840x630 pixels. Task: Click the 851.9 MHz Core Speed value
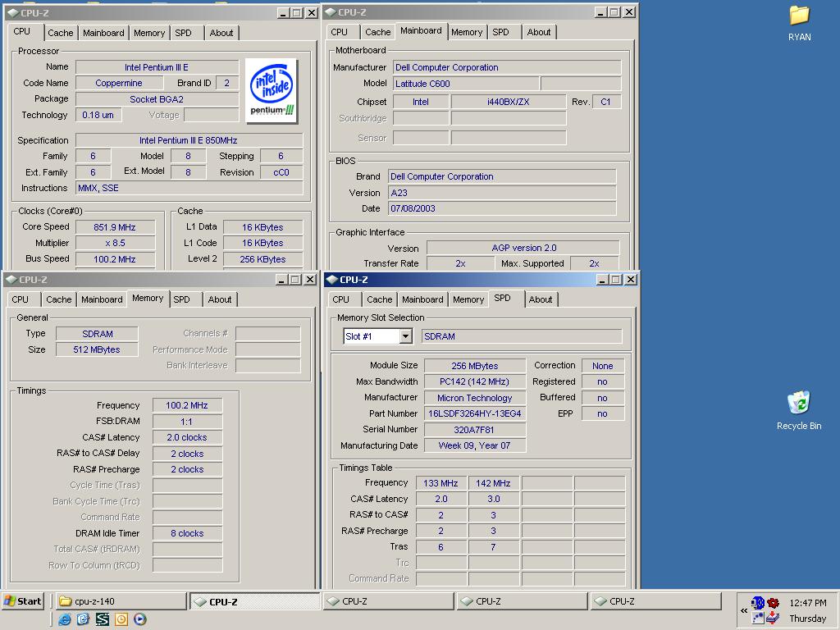[x=115, y=227]
